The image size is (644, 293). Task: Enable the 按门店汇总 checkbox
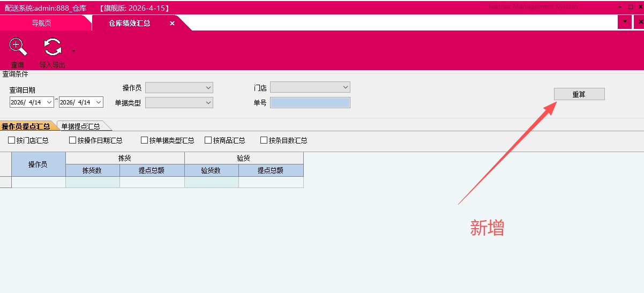(12, 140)
